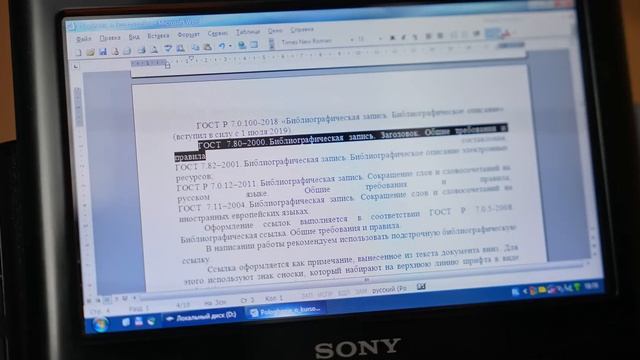The height and width of the screenshot is (360, 640).
Task: Save the document with the floppy icon
Action: point(103,51)
